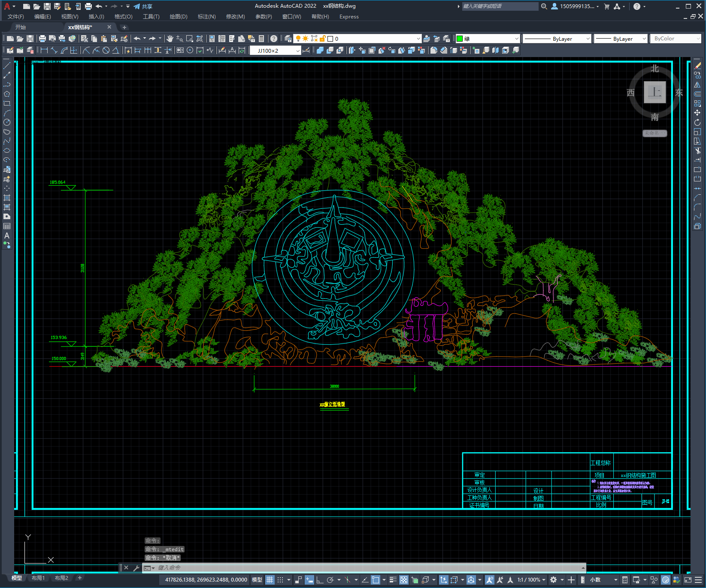The width and height of the screenshot is (706, 588).
Task: Select the Rectangle draw tool
Action: coord(7,103)
